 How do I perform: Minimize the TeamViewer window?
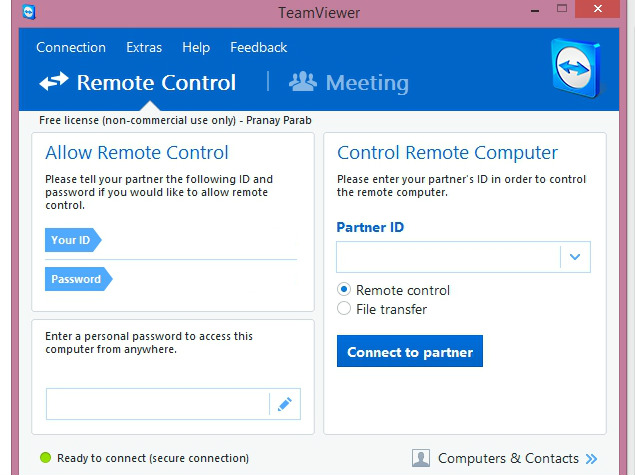coord(535,11)
